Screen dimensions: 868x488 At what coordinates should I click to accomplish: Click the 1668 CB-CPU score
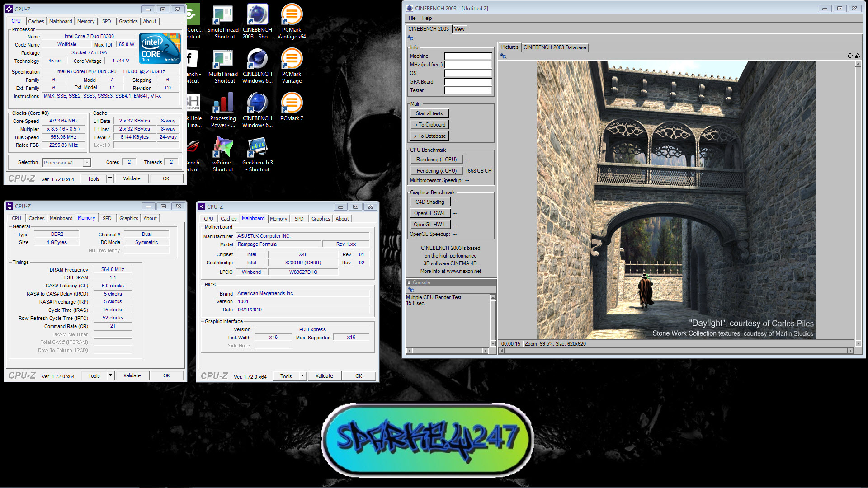click(478, 171)
